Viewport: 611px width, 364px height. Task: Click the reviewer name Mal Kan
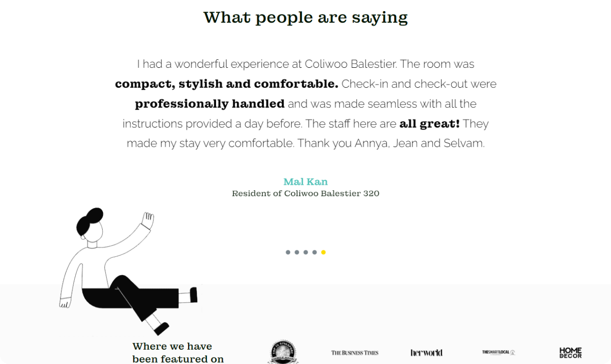[305, 182]
